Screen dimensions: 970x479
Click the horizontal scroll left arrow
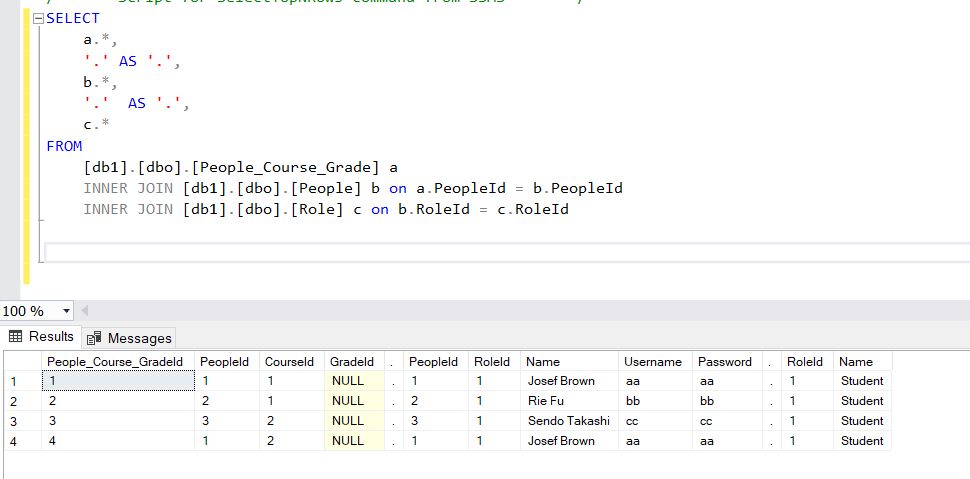85,310
